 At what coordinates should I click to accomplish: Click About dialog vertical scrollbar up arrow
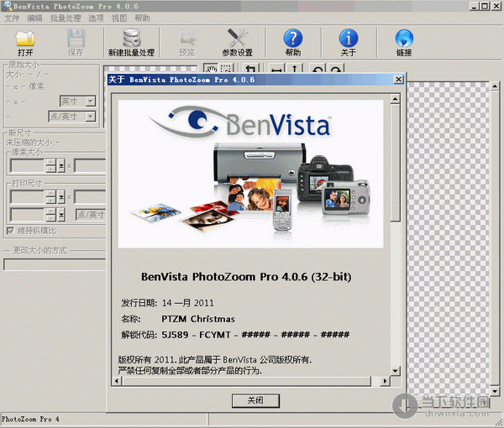click(x=395, y=98)
